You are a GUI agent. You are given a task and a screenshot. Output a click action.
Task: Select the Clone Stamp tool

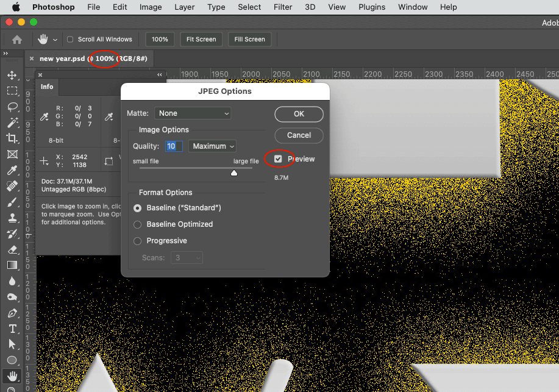coord(12,218)
